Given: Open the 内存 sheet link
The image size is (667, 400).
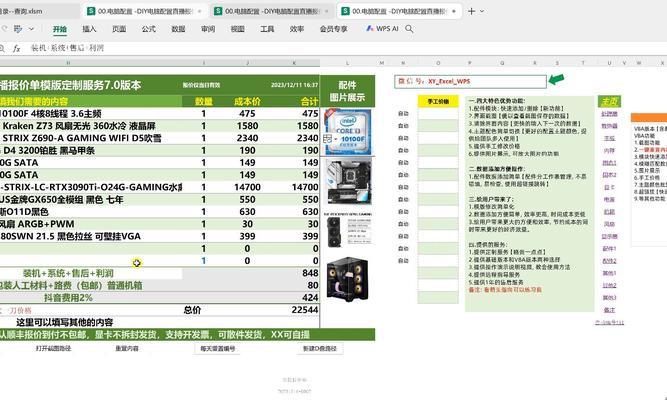Looking at the screenshot, I should coord(609,151).
